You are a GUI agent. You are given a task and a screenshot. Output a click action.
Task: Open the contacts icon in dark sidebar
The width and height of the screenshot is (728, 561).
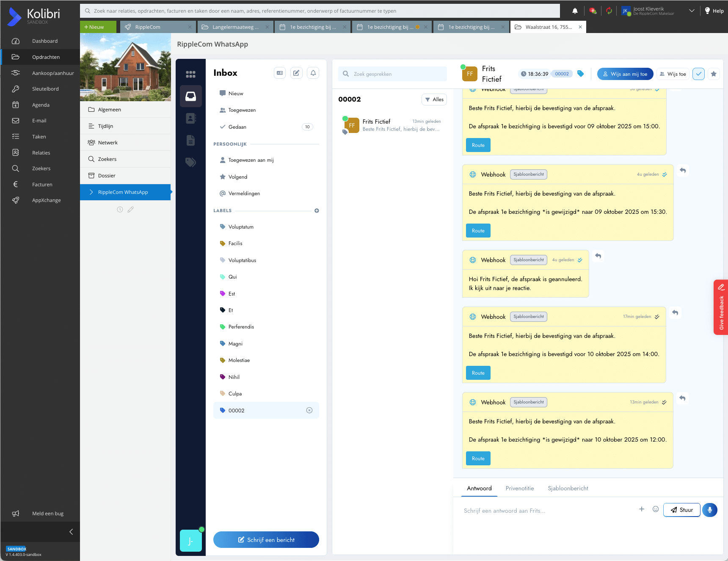coord(190,118)
